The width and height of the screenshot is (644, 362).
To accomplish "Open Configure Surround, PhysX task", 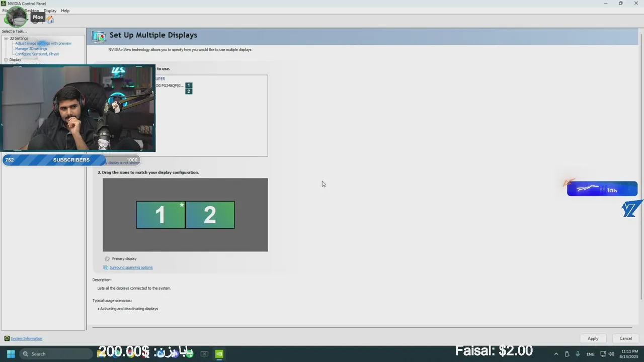I will pos(37,54).
